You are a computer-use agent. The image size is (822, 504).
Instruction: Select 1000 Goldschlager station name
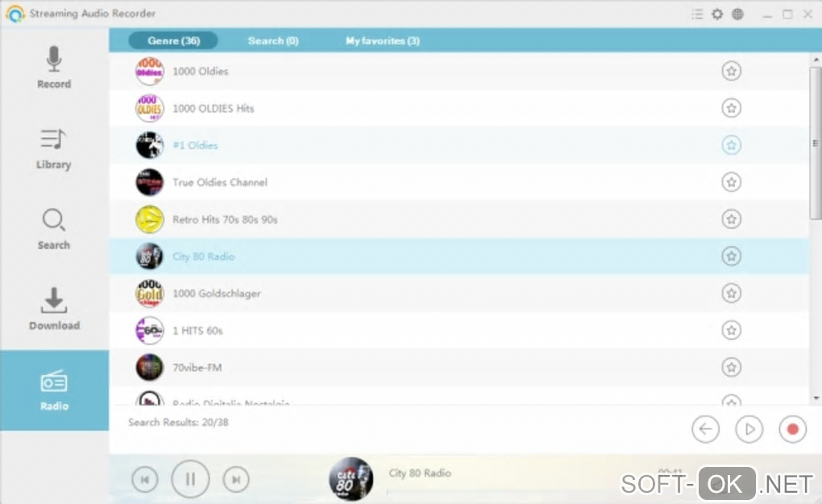coord(217,293)
